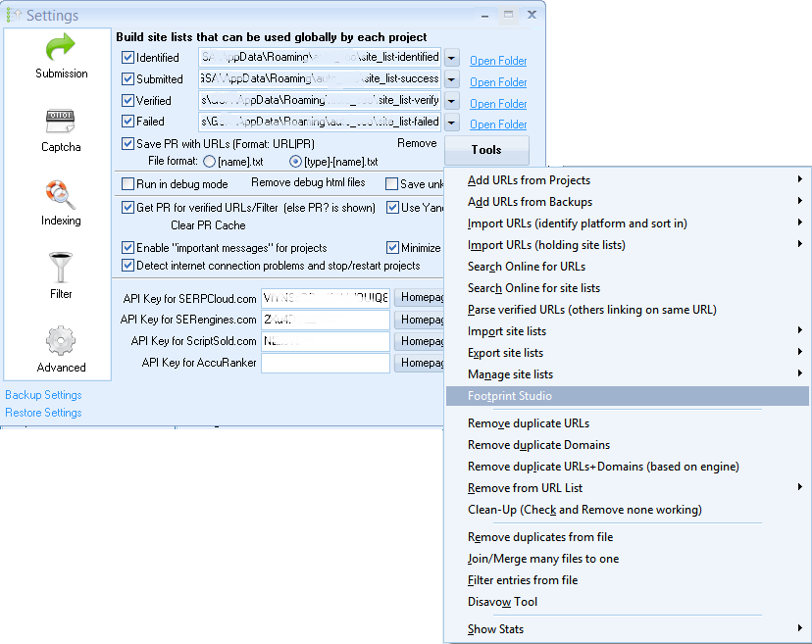Uncheck the Failed site list checkbox
The height and width of the screenshot is (644, 812).
[x=128, y=121]
